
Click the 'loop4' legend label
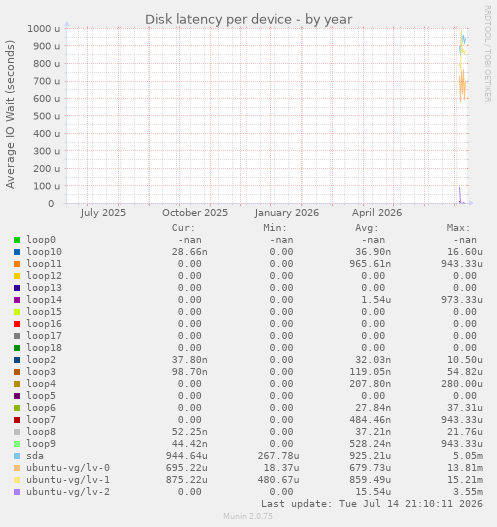(x=41, y=384)
